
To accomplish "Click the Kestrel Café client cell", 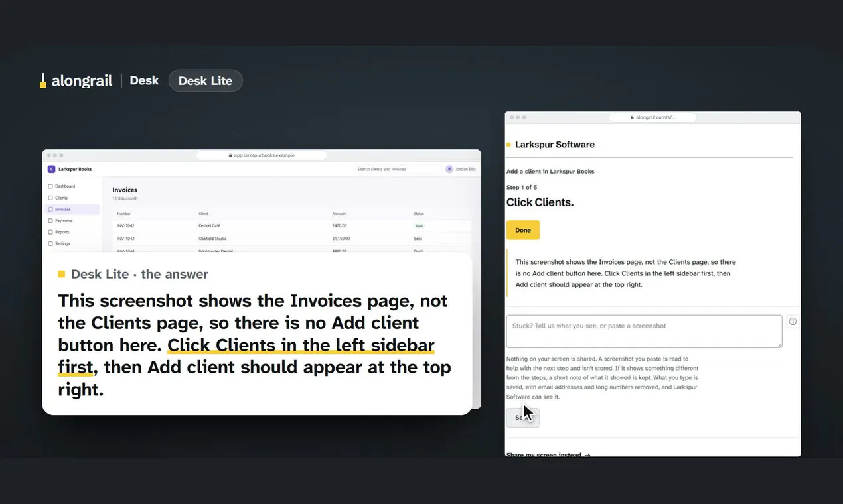I will pyautogui.click(x=210, y=226).
